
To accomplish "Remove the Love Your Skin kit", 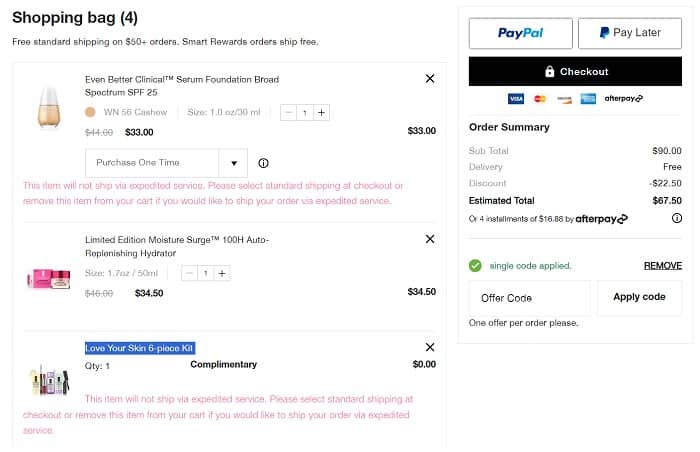I will [x=430, y=347].
